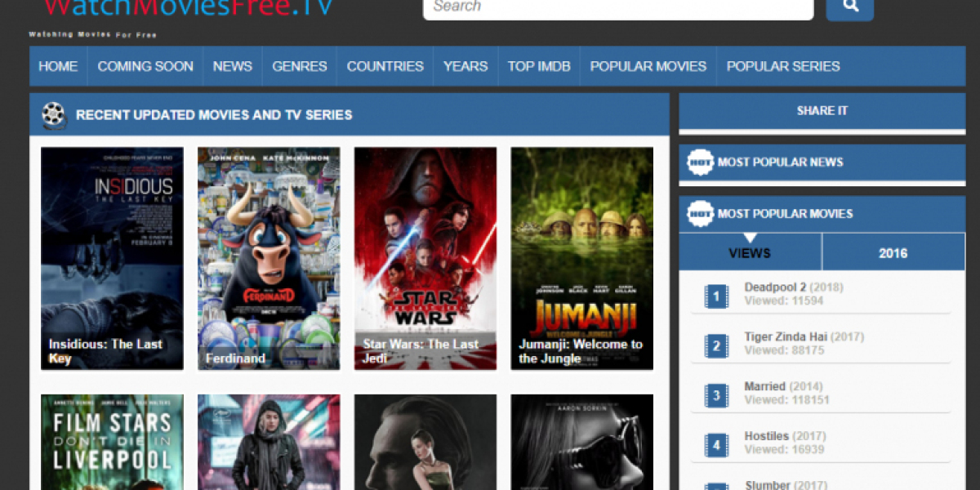This screenshot has height=490, width=980.
Task: Go to the NEWS section
Action: (233, 66)
